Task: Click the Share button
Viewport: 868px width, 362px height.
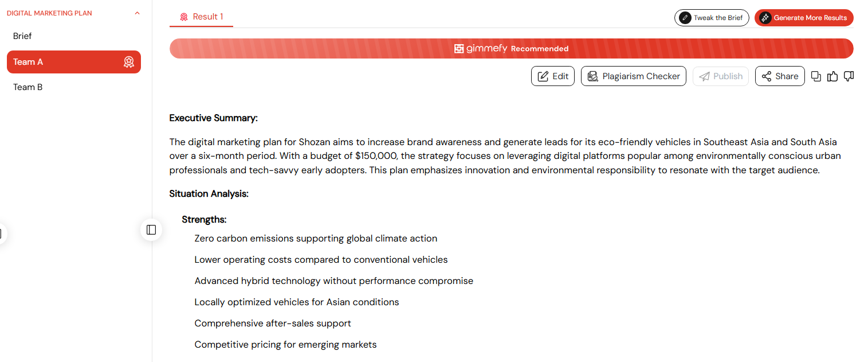Action: (780, 76)
